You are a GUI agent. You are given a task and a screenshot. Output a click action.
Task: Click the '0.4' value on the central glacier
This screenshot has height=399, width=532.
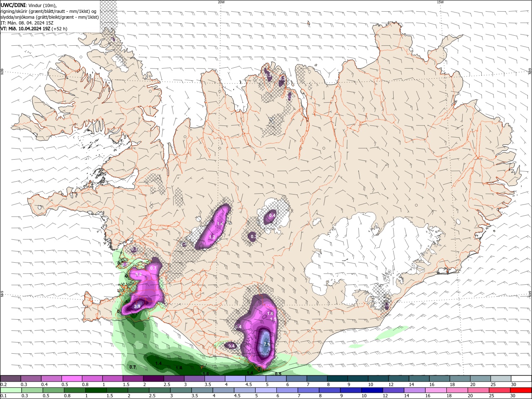[272, 215]
